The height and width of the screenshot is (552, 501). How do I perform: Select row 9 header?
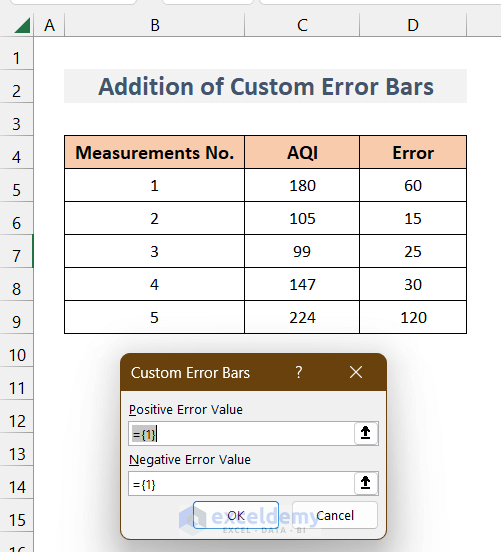(x=17, y=317)
